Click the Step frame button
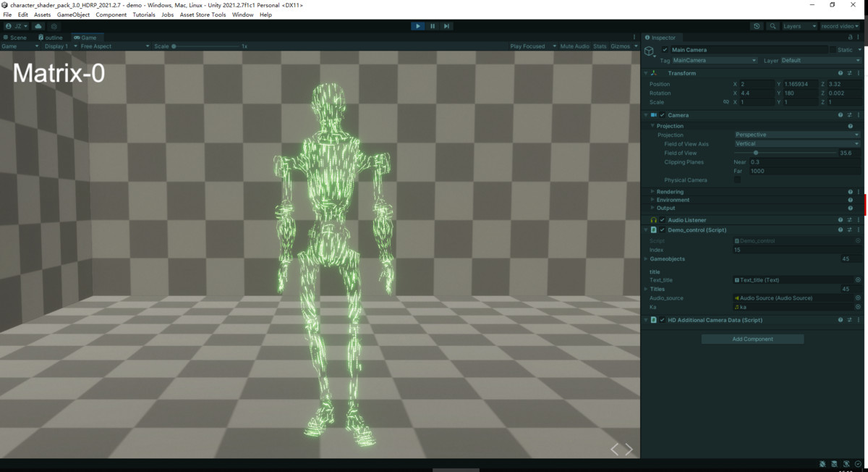This screenshot has height=472, width=868. click(x=447, y=25)
